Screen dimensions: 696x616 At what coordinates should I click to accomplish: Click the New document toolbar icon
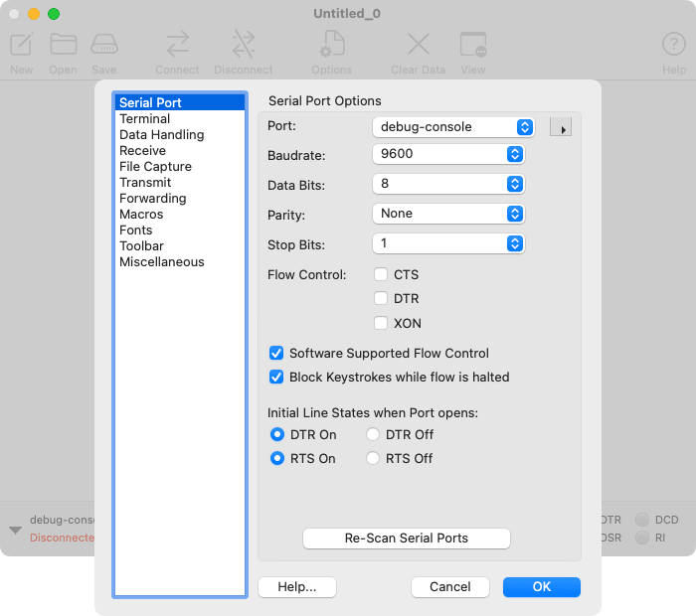tap(22, 45)
